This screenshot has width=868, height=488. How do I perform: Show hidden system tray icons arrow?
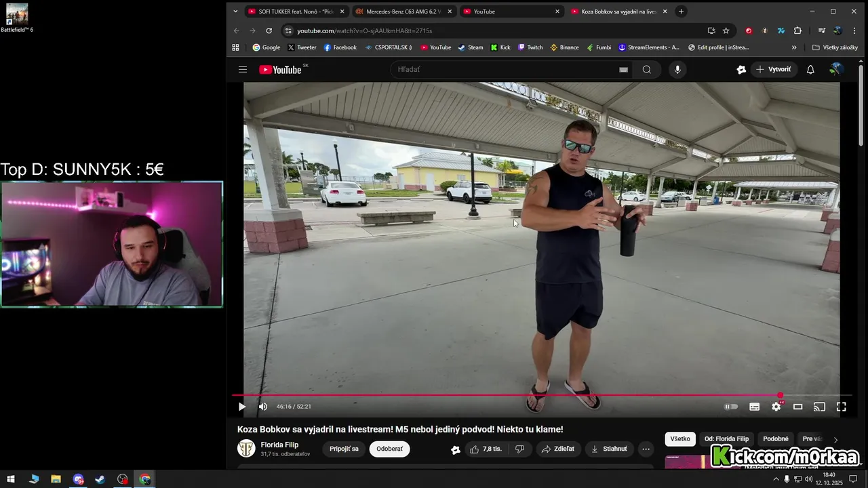click(x=776, y=479)
